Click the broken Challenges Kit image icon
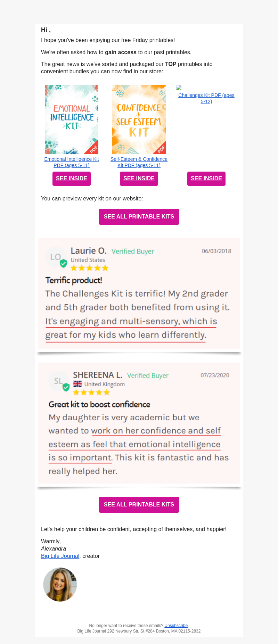 (179, 88)
